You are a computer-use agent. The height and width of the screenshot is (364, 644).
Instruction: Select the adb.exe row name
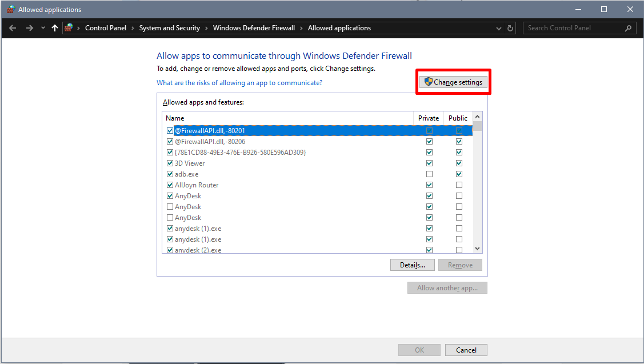(x=186, y=174)
